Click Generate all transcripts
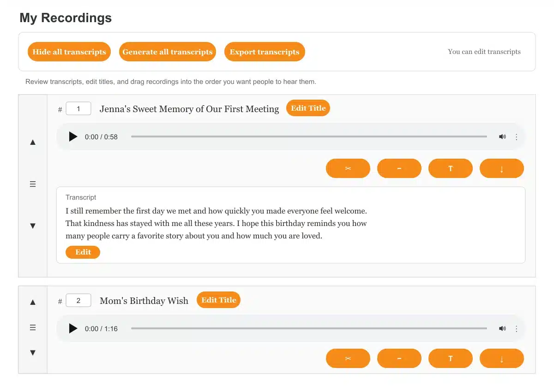 168,52
